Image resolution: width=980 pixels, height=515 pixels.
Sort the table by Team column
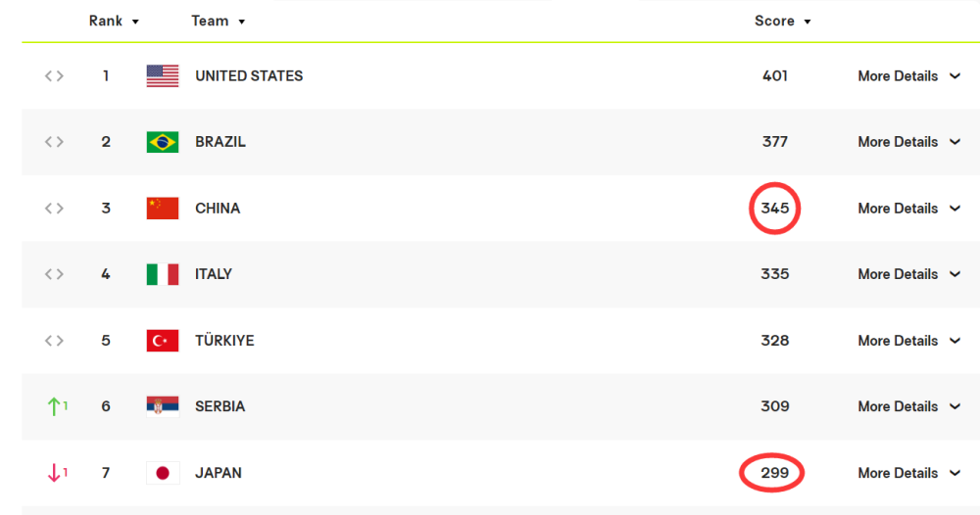point(219,22)
